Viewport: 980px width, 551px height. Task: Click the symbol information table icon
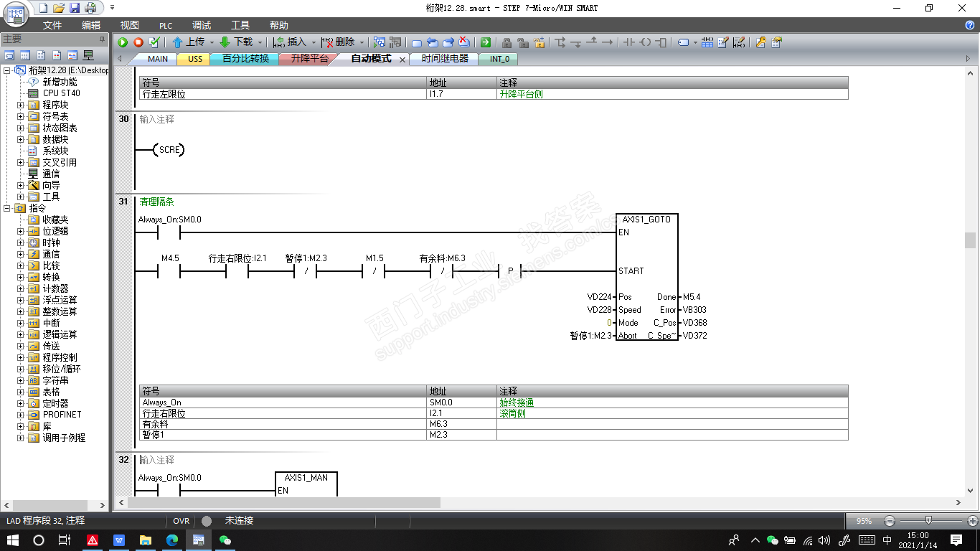coord(707,42)
